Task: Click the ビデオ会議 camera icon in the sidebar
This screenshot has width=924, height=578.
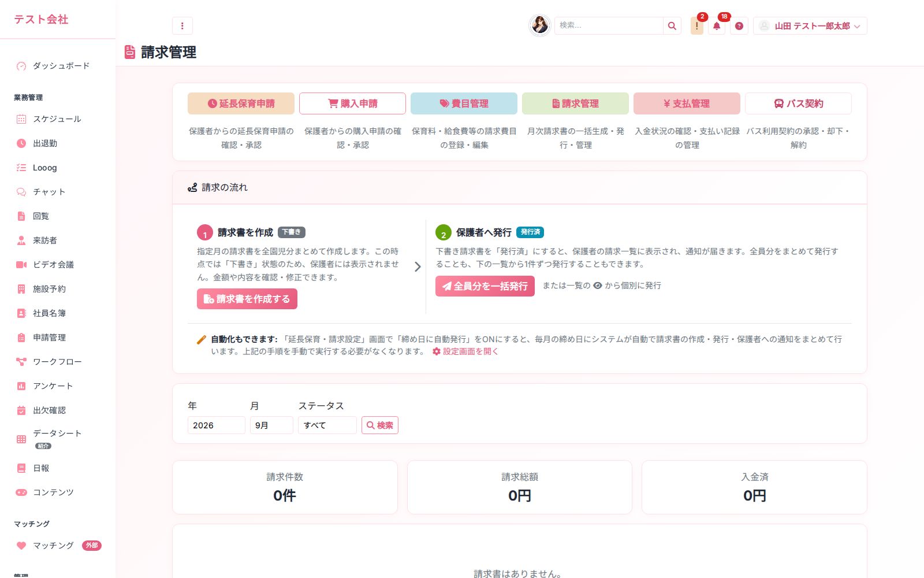Action: [x=21, y=265]
